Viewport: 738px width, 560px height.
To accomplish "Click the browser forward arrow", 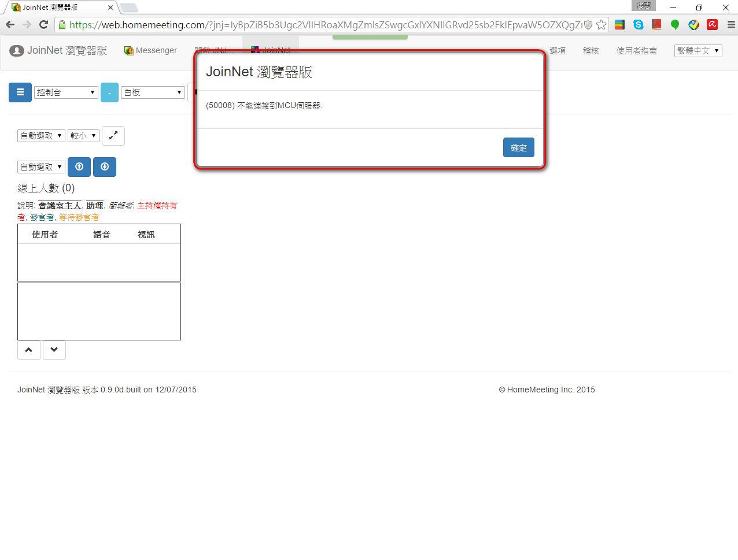I will click(27, 24).
